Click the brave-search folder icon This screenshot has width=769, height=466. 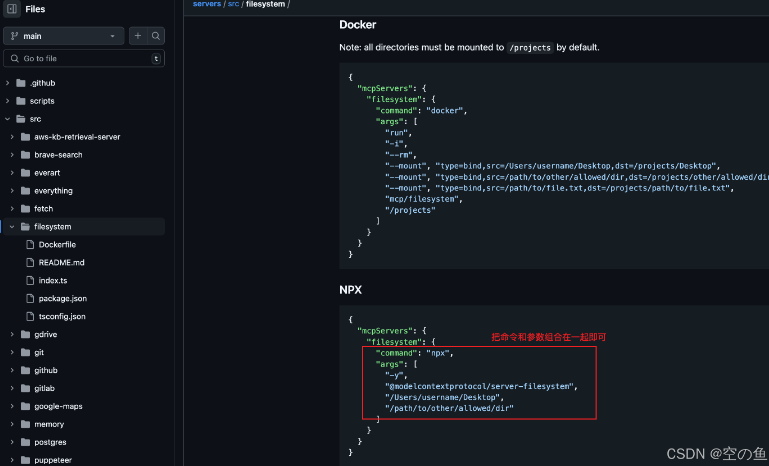(x=25, y=155)
